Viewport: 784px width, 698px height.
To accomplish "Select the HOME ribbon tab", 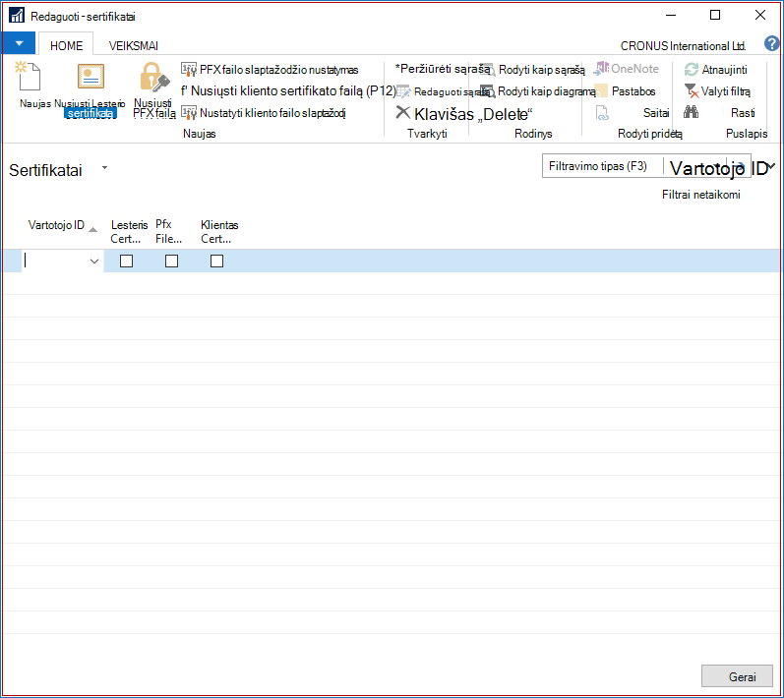I will point(66,46).
